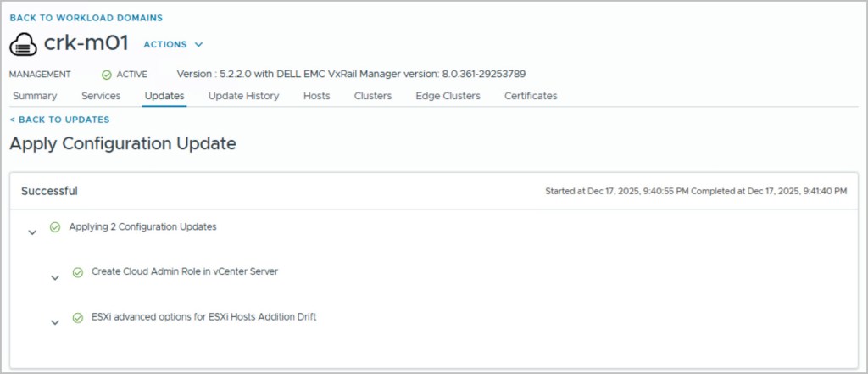Select the Updates tab
The height and width of the screenshot is (374, 868).
(x=164, y=96)
